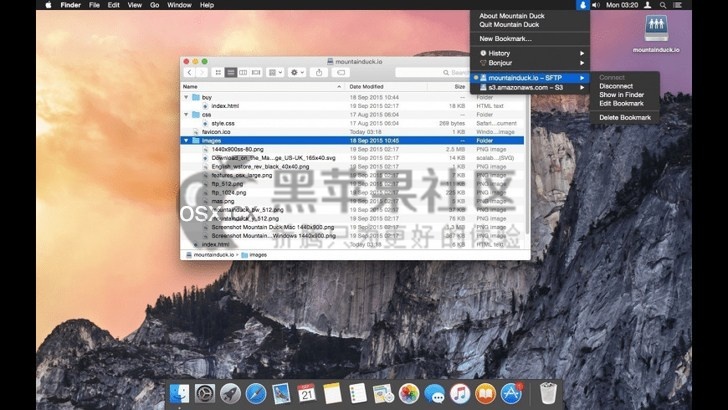The width and height of the screenshot is (728, 410).
Task: Open the Window menu
Action: pyautogui.click(x=179, y=5)
